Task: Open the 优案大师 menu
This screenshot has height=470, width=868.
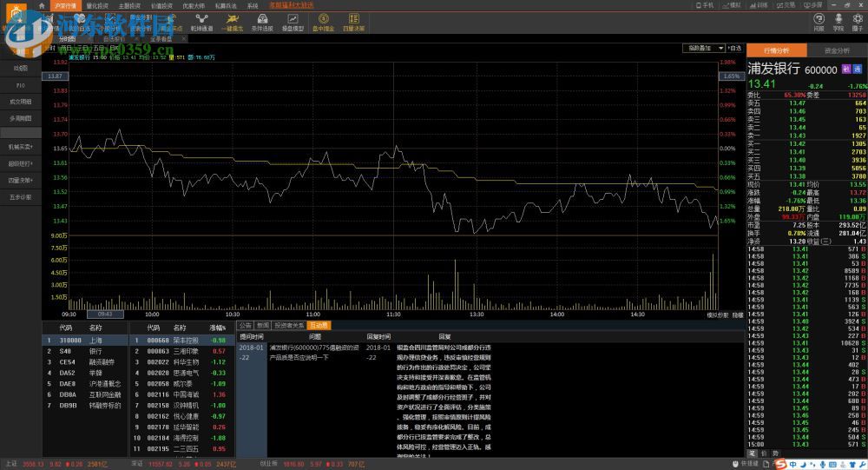Action: point(194,5)
